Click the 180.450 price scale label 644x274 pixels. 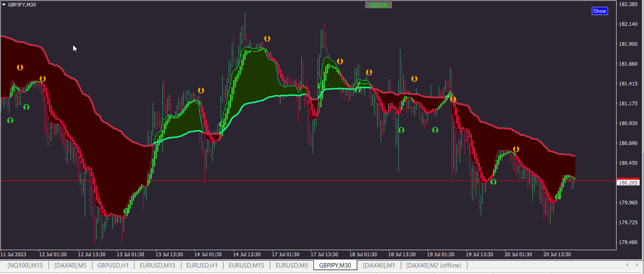(628, 163)
